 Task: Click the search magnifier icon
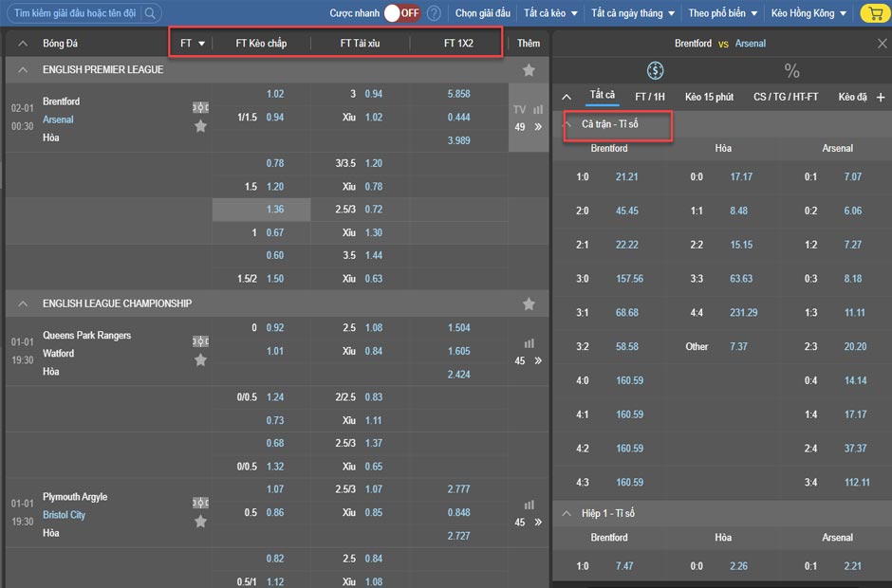click(150, 12)
